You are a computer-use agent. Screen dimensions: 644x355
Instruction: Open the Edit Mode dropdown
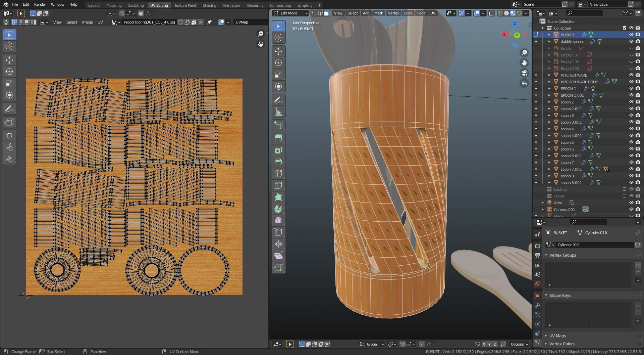(290, 13)
